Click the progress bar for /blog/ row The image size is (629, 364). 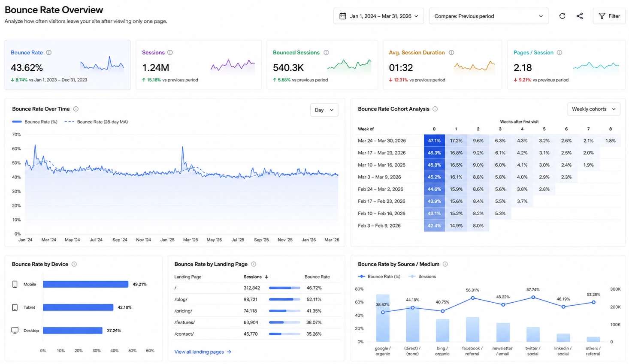pos(284,299)
